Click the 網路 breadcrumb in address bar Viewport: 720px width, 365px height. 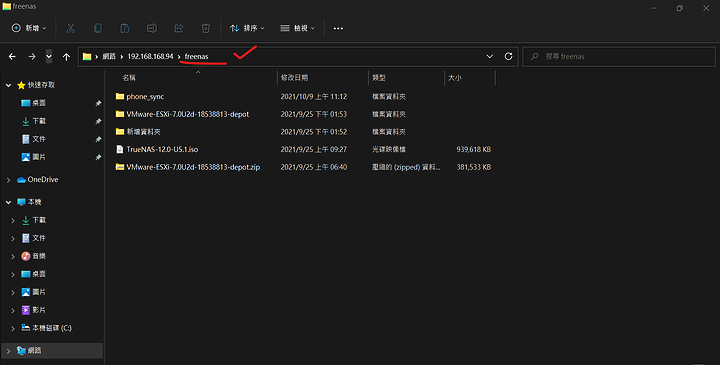(109, 56)
